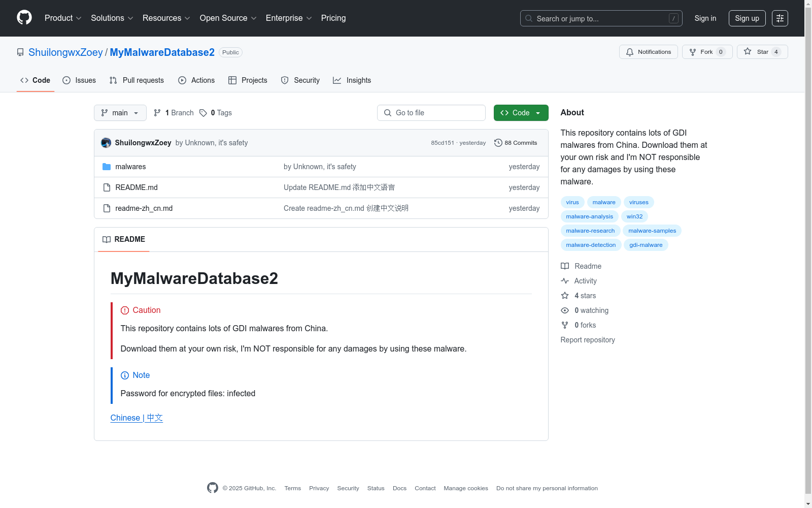Expand the Resources menu
812x508 pixels.
[166, 18]
